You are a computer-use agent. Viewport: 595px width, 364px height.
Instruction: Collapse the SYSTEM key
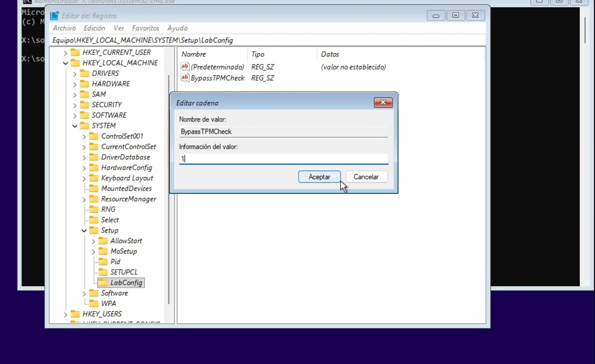75,126
